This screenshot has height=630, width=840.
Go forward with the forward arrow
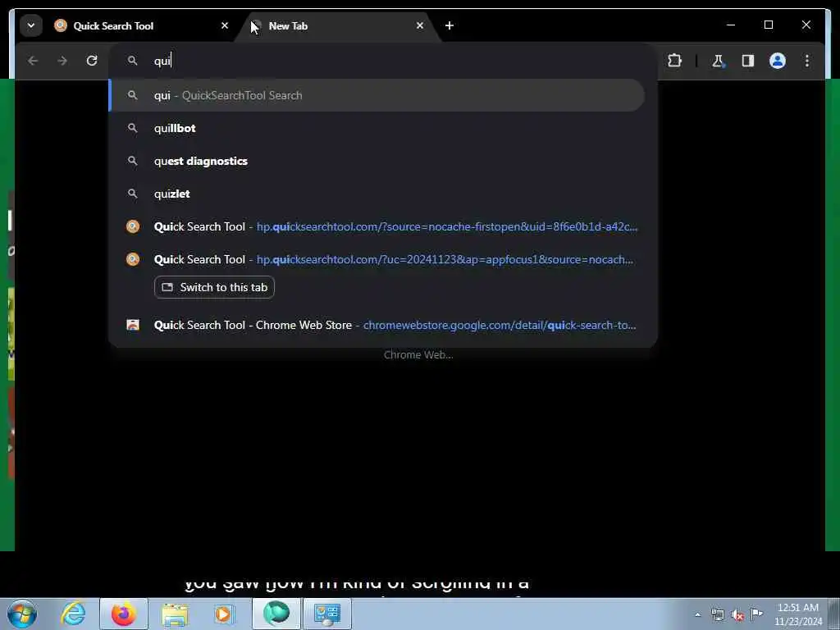pyautogui.click(x=62, y=61)
